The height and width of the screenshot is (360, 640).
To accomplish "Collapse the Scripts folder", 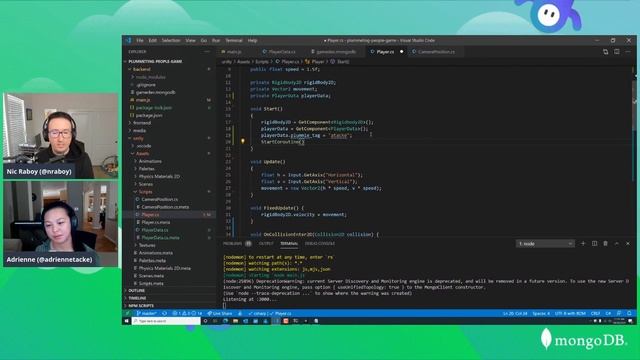I will pos(145,192).
